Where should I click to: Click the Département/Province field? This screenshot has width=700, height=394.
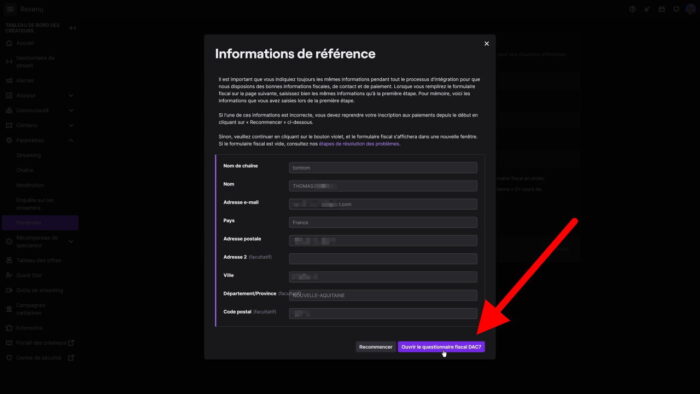383,295
